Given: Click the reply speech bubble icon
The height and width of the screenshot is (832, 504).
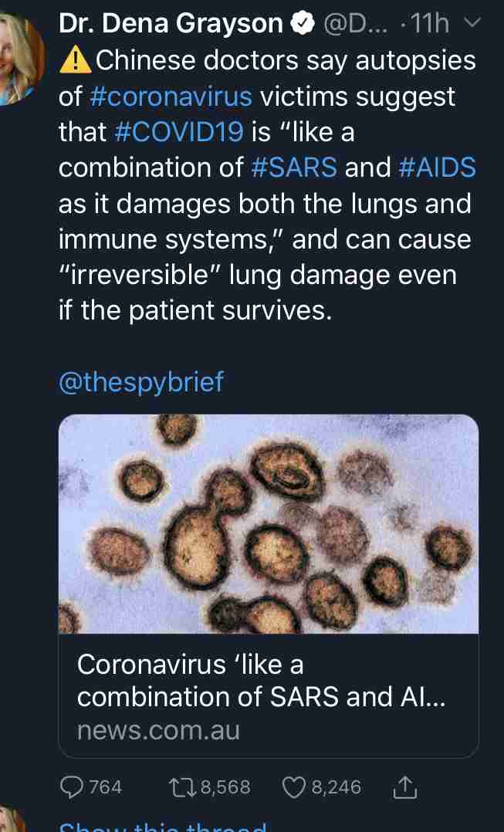Looking at the screenshot, I should [72, 787].
